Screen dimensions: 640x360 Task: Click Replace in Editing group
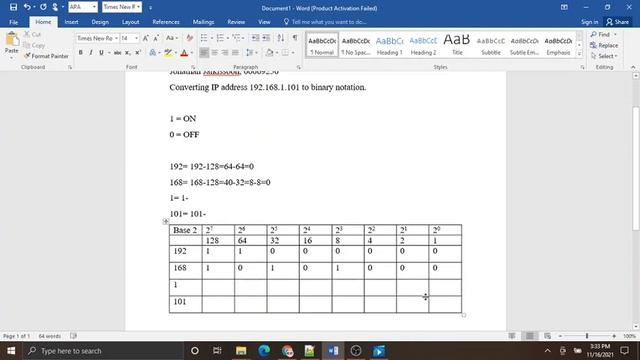tap(604, 45)
